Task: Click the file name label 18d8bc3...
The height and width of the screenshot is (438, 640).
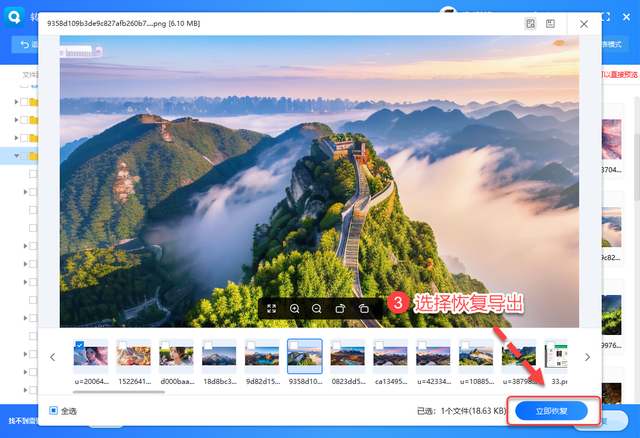Action: pos(220,381)
